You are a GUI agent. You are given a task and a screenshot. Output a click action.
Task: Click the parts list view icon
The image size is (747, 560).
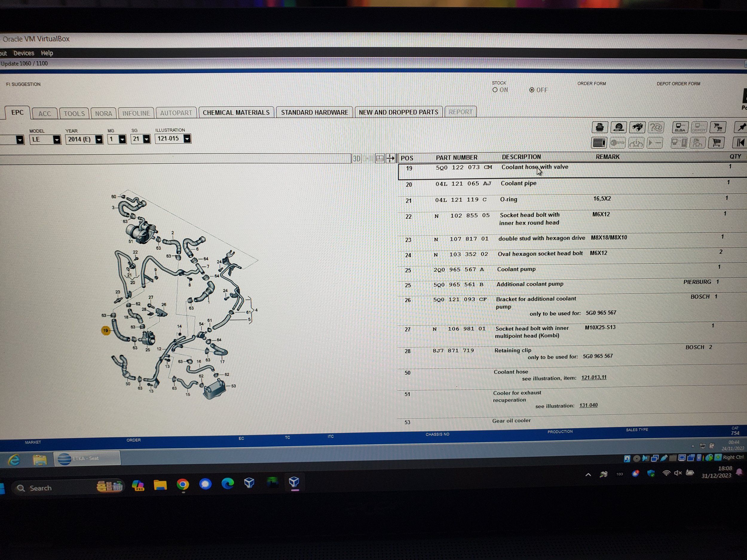pos(599,143)
